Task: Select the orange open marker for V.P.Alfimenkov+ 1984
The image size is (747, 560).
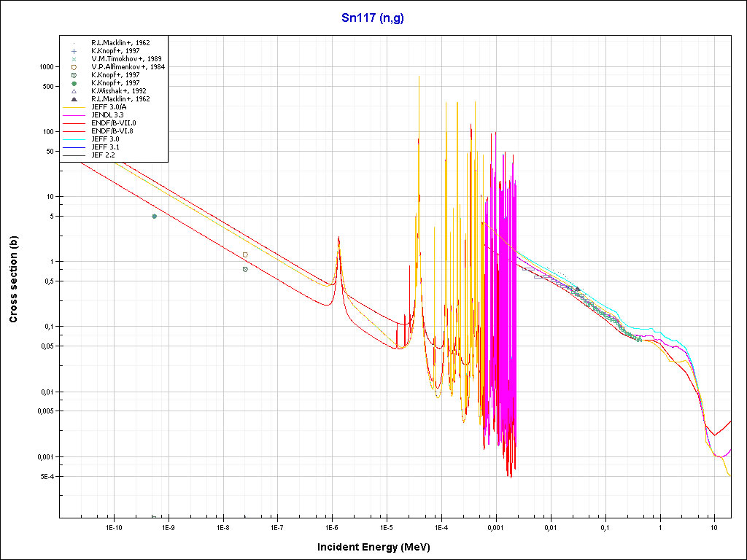Action: pyautogui.click(x=74, y=67)
